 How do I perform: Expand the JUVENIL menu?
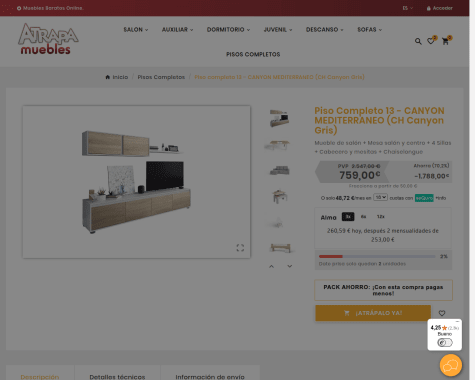[278, 30]
